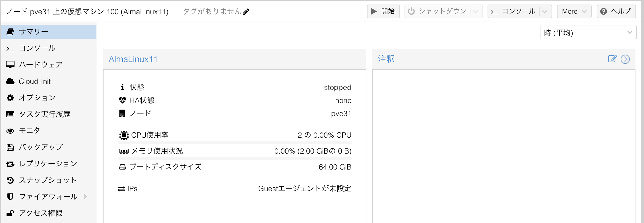This screenshot has width=644, height=223.
Task: Open レプリケーション section
Action: [49, 164]
